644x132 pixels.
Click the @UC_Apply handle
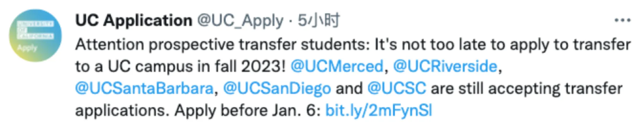pyautogui.click(x=240, y=21)
